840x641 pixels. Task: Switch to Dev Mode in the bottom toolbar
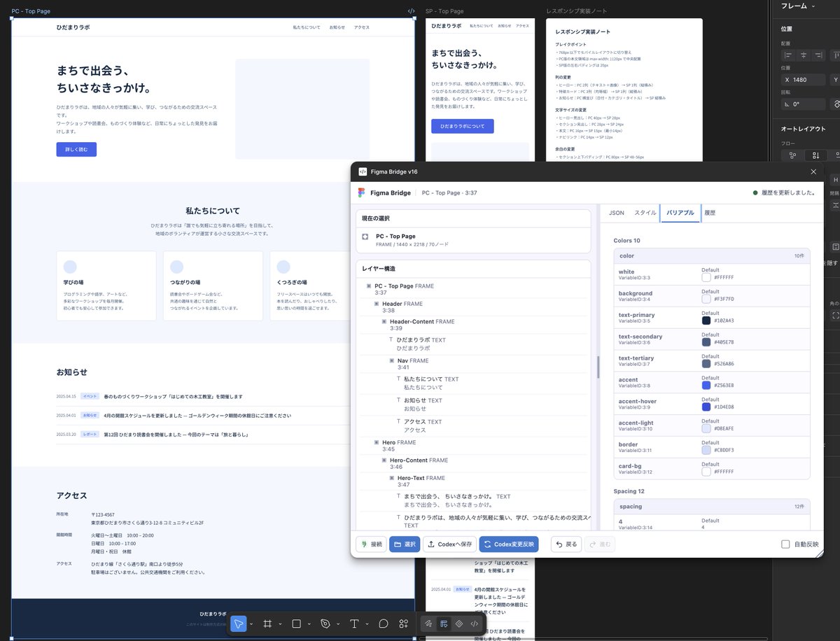475,624
